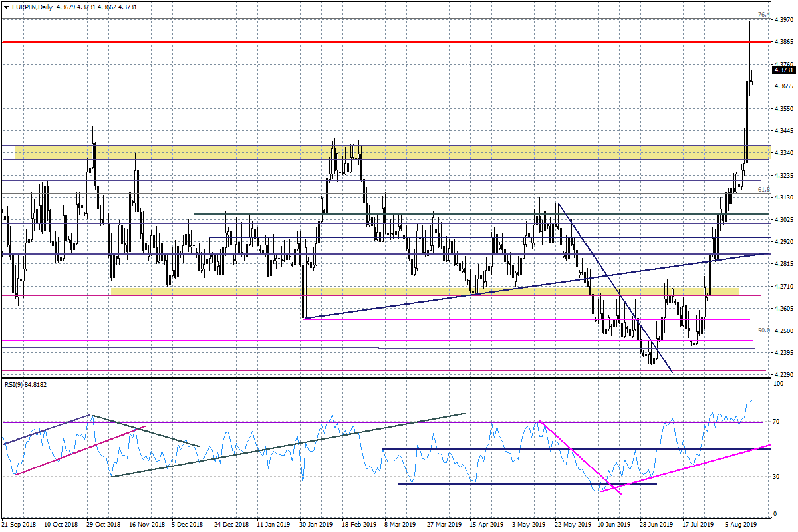
Task: Click the 4.3970 price scale label
Action: [783, 20]
